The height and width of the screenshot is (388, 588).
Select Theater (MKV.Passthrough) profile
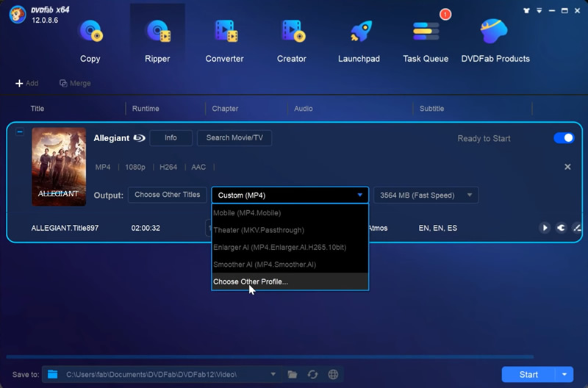tap(290, 230)
